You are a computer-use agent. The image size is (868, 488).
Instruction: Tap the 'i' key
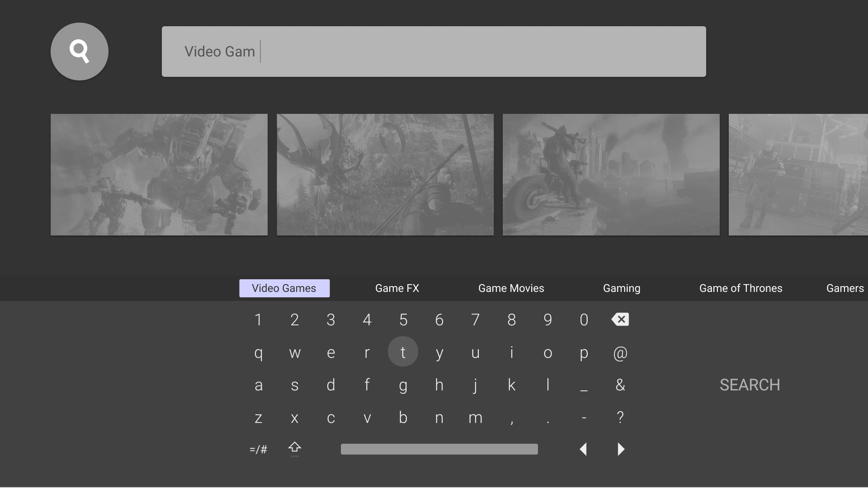coord(512,352)
